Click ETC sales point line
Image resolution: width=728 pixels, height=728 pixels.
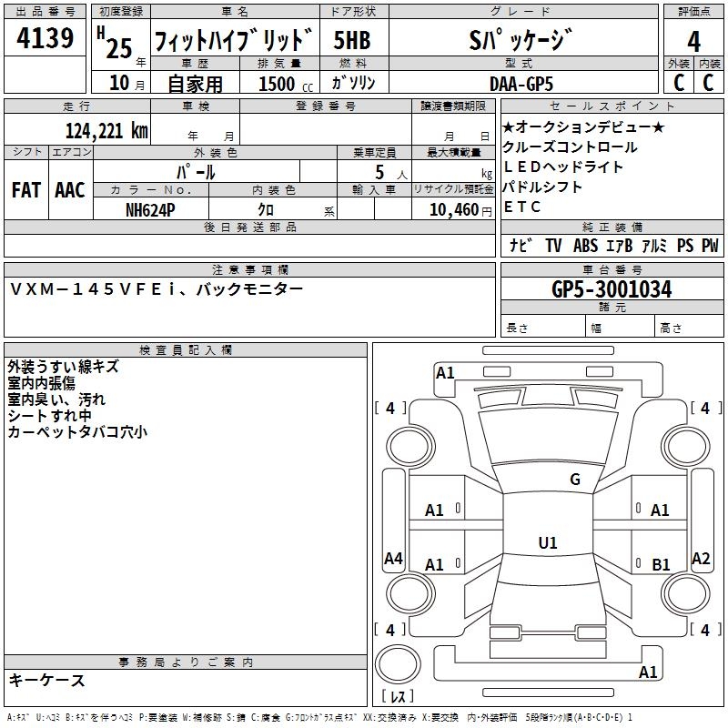point(522,207)
